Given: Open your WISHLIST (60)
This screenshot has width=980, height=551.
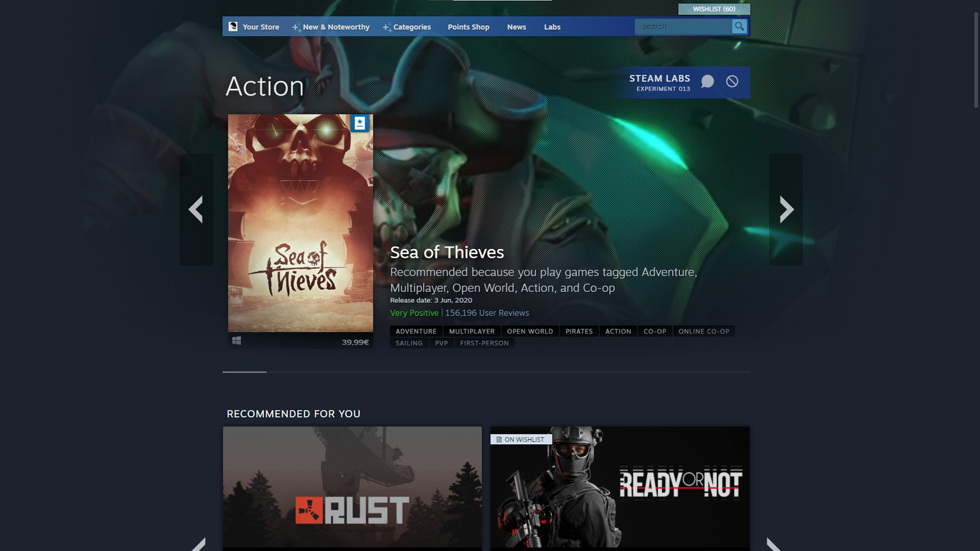Looking at the screenshot, I should point(714,9).
